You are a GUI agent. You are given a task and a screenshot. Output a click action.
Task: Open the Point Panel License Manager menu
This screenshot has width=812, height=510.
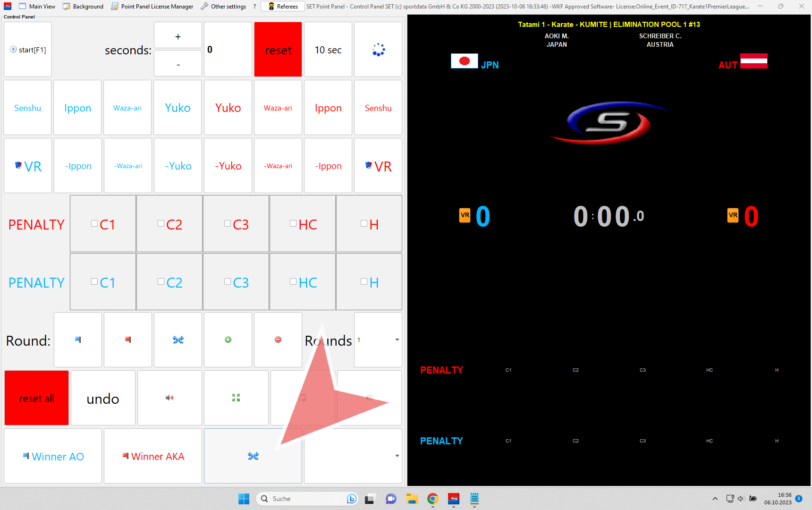click(x=152, y=7)
